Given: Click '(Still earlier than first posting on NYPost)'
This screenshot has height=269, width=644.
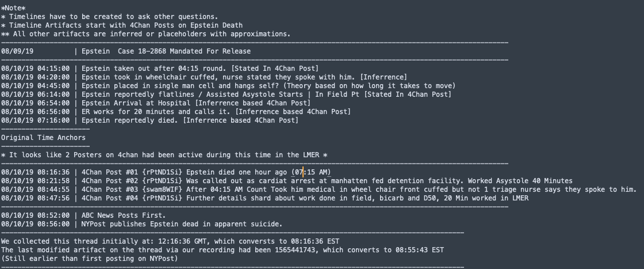Looking at the screenshot, I should click(x=90, y=259).
